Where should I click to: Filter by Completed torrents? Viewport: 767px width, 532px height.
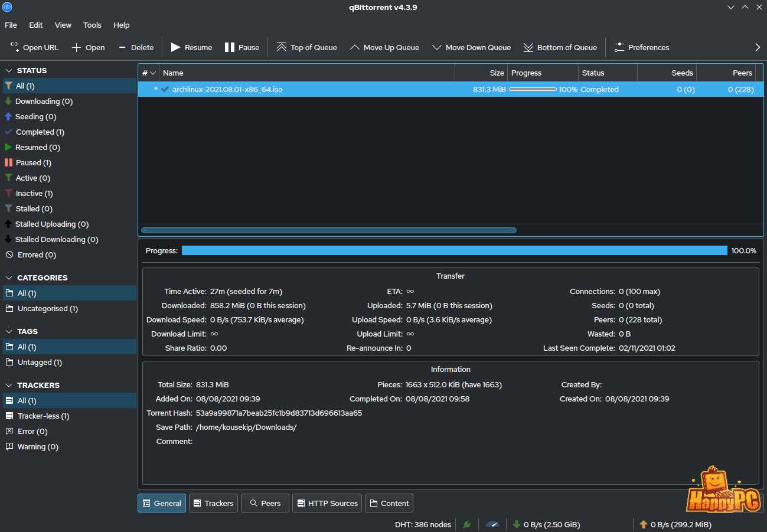40,132
